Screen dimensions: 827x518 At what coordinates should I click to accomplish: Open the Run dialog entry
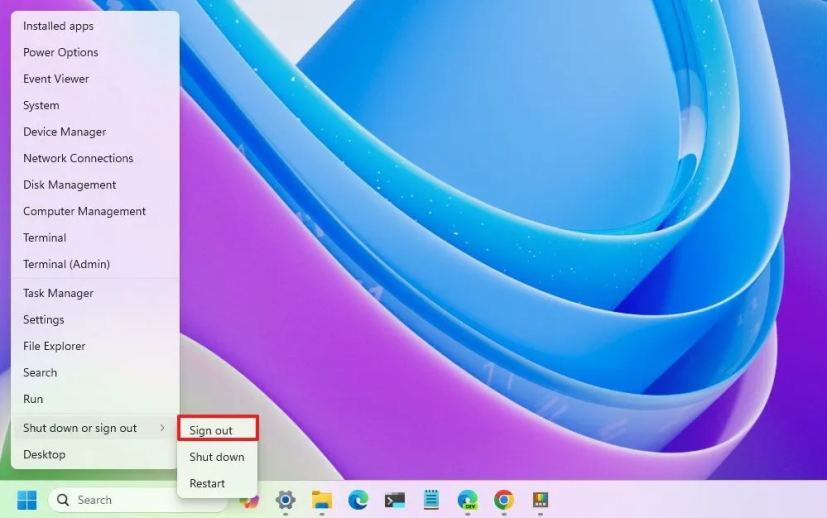tap(95, 399)
